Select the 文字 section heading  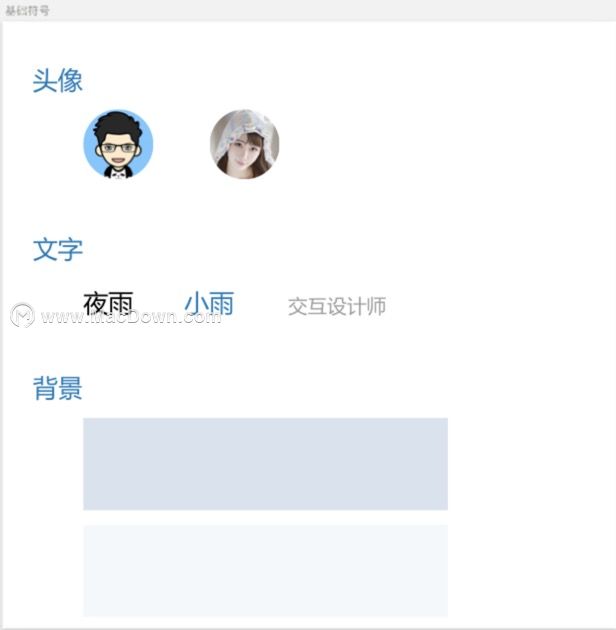tap(58, 250)
